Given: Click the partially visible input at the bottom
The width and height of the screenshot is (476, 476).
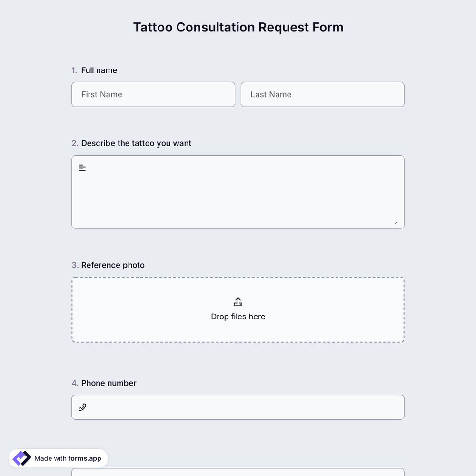Looking at the screenshot, I should pos(238,474).
